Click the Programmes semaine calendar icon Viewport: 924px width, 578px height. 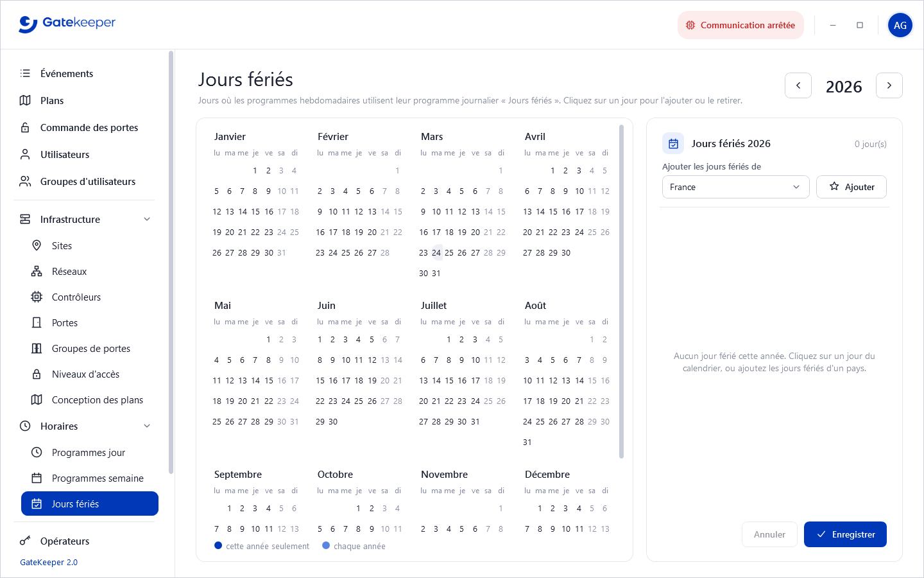pyautogui.click(x=37, y=478)
